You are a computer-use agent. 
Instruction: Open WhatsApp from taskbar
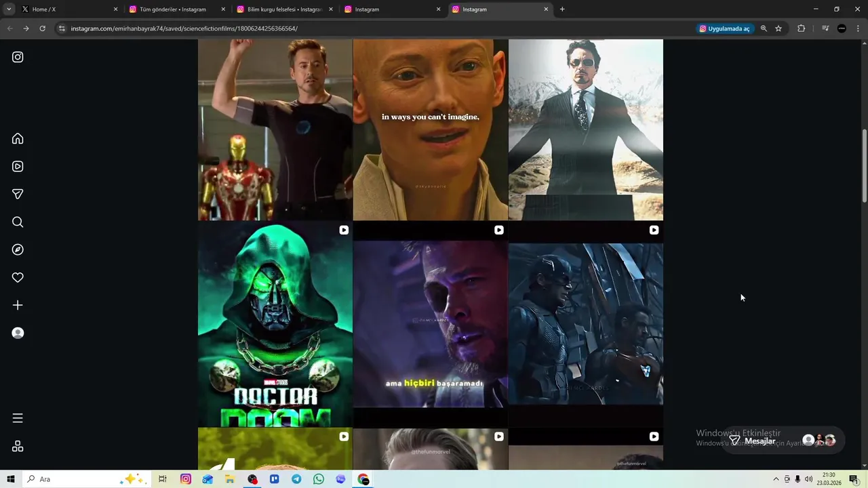[319, 479]
